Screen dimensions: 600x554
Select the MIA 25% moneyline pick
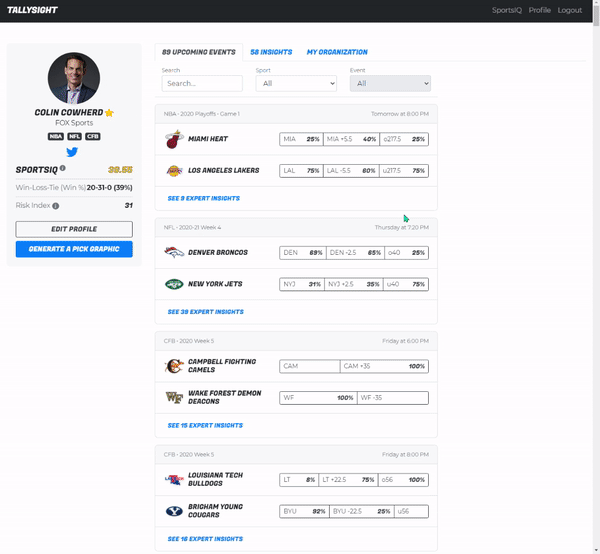click(301, 139)
